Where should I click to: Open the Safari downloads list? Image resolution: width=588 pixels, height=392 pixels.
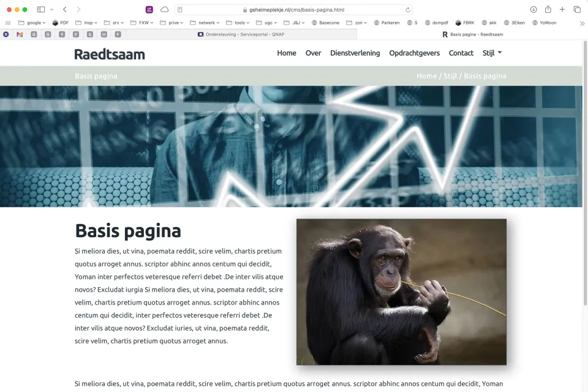click(533, 10)
